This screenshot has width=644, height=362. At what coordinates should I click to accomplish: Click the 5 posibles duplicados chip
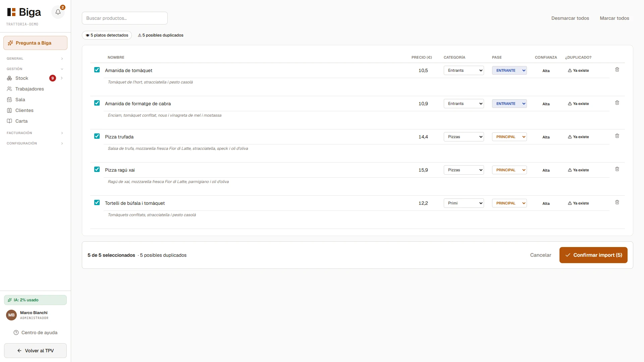click(161, 35)
